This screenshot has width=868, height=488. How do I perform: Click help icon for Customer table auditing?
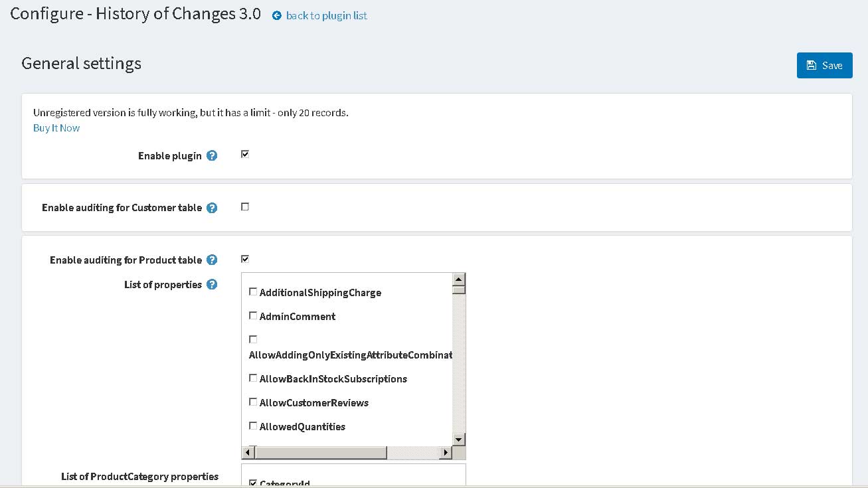(x=212, y=208)
